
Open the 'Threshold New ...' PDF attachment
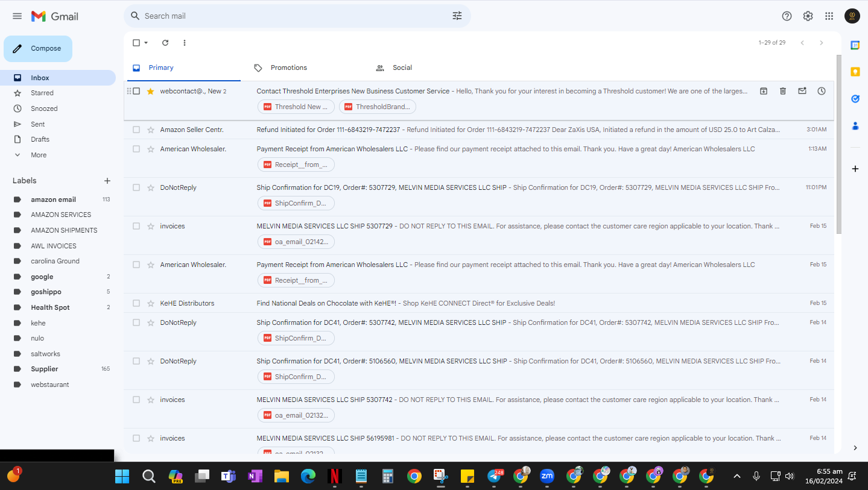pyautogui.click(x=296, y=107)
